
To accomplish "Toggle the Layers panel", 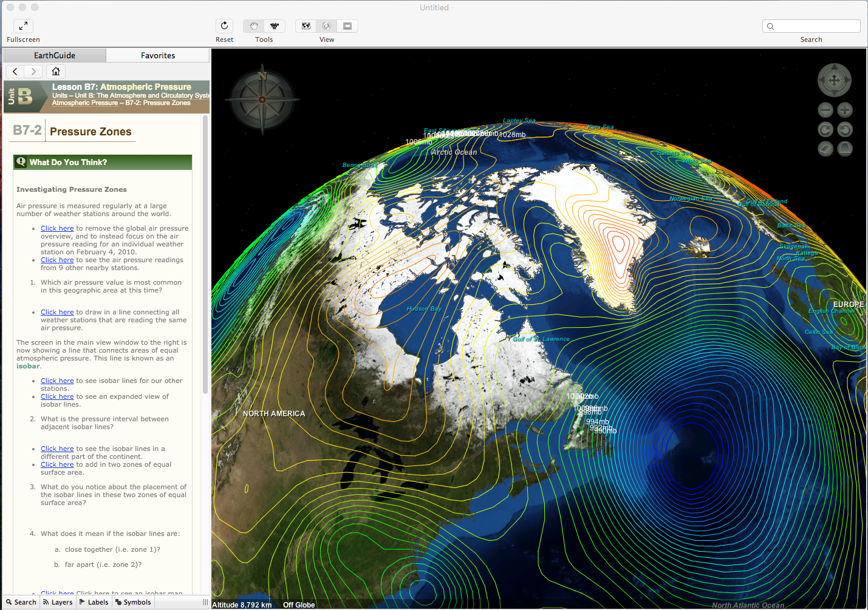I will coord(57,602).
